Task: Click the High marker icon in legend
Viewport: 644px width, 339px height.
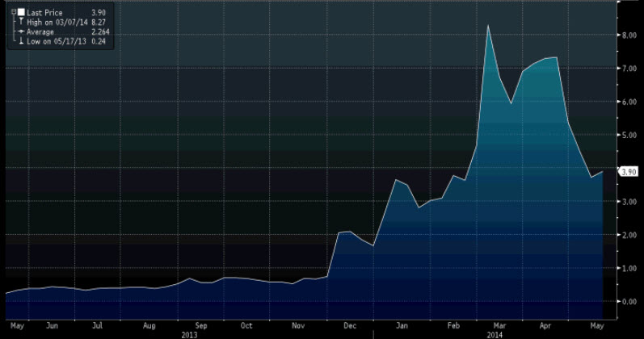Action: click(21, 22)
